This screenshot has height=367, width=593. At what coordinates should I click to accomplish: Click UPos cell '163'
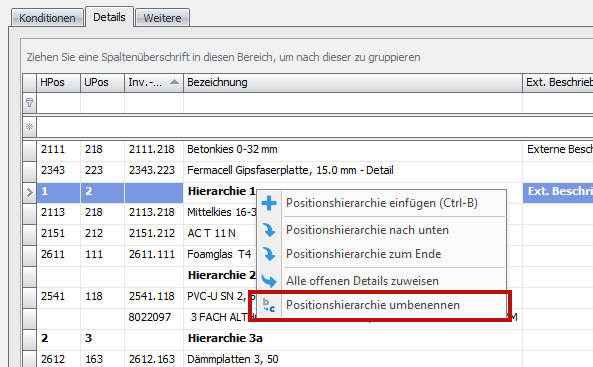click(x=102, y=359)
